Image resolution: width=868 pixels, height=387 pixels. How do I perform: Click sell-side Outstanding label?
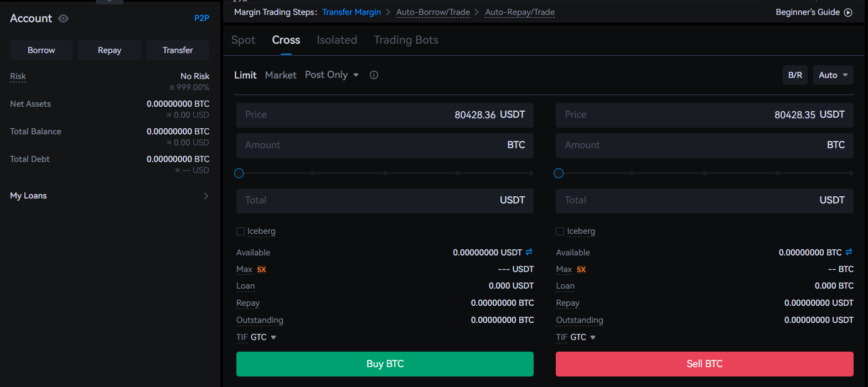click(580, 320)
